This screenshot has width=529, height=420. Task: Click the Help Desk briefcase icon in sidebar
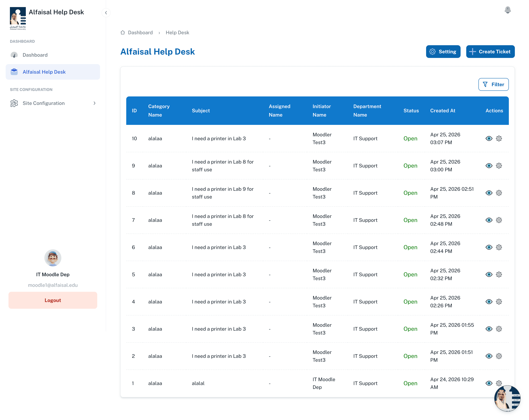click(x=14, y=72)
